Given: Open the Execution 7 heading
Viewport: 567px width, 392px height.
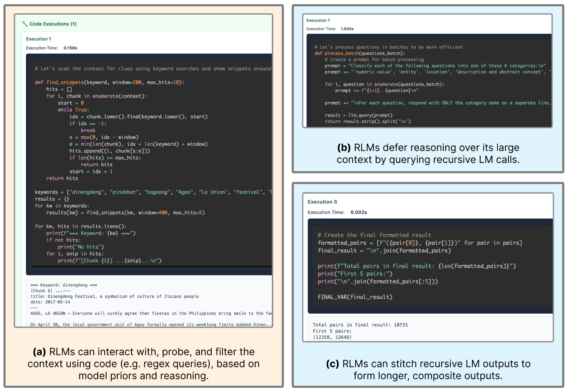Looking at the screenshot, I should (318, 21).
